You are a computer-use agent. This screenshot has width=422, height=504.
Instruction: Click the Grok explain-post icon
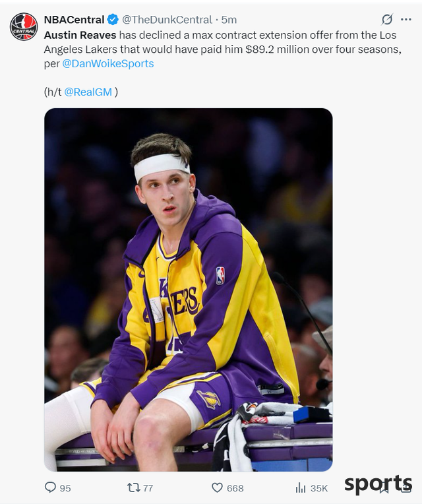click(x=387, y=20)
